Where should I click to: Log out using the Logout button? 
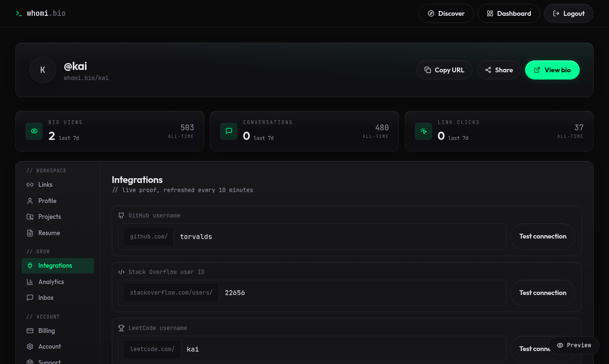[x=569, y=13]
